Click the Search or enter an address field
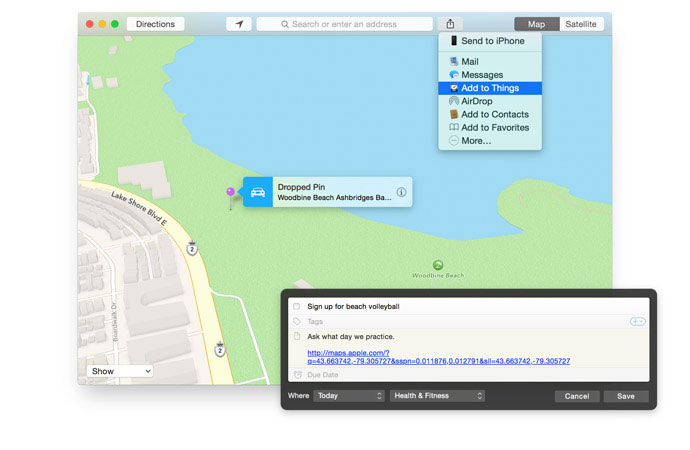Viewport: 690px width, 450px height. click(x=345, y=24)
